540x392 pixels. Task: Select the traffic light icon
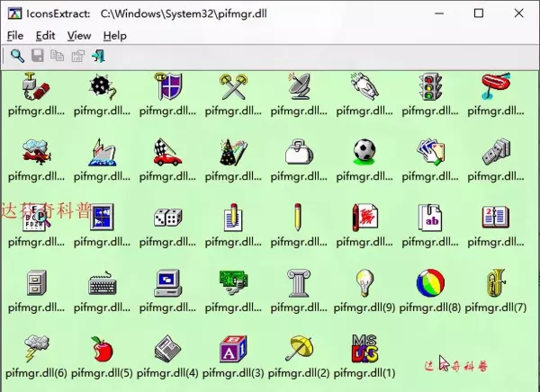click(430, 86)
